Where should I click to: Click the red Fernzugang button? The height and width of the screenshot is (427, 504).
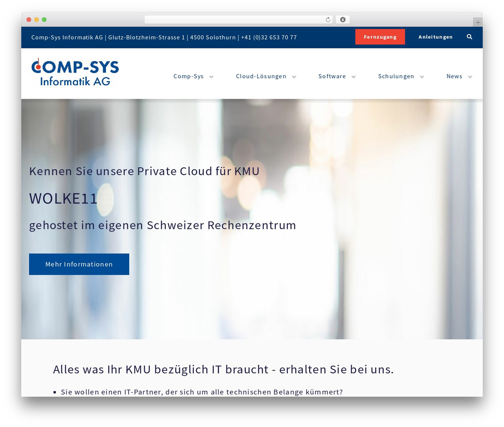point(380,37)
